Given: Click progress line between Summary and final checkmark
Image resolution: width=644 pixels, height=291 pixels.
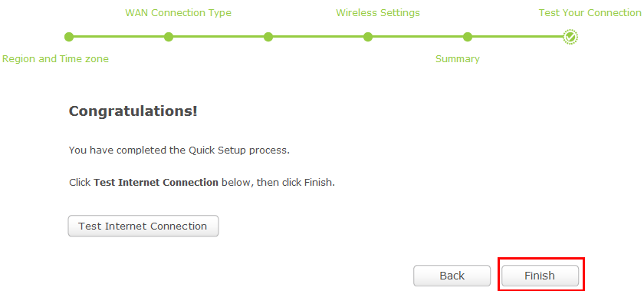Looking at the screenshot, I should pyautogui.click(x=517, y=37).
